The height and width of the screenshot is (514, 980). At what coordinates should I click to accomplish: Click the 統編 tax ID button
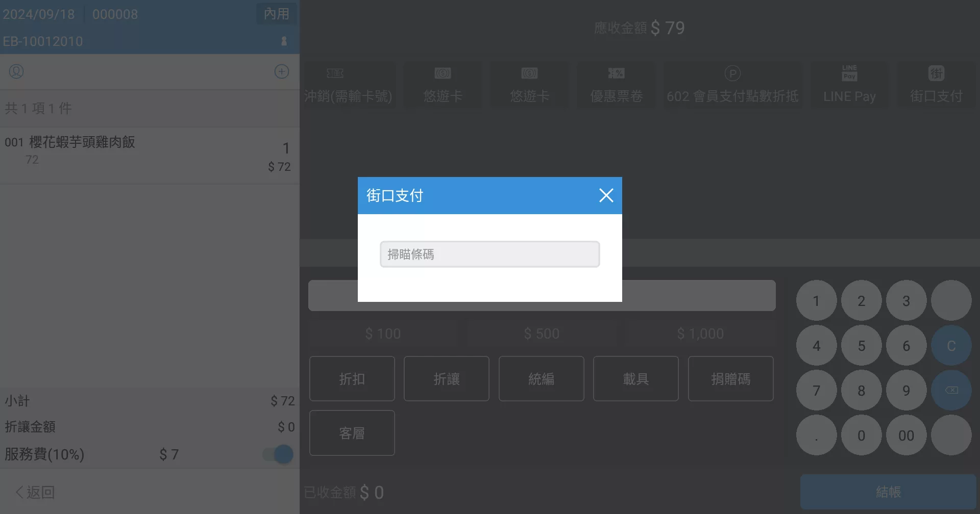coord(542,379)
